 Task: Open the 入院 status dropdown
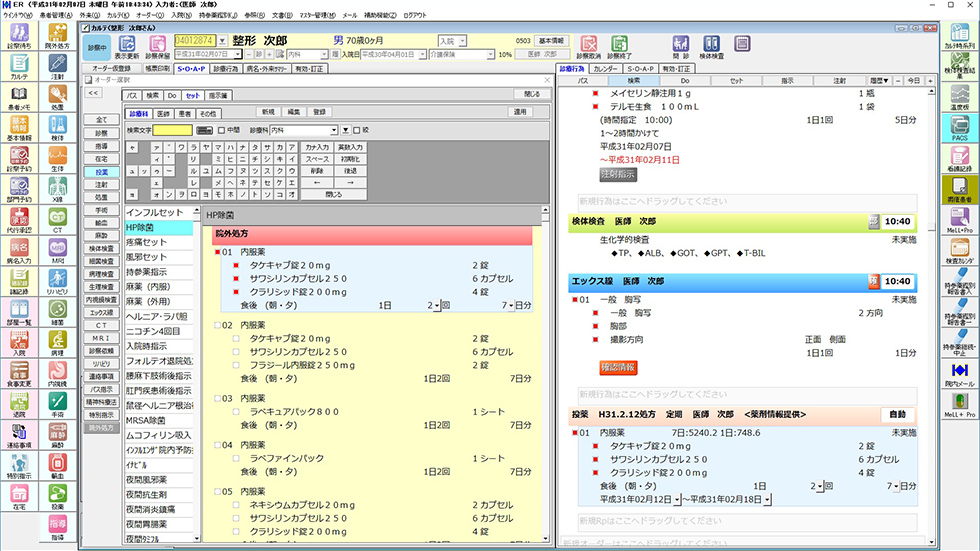[x=462, y=41]
